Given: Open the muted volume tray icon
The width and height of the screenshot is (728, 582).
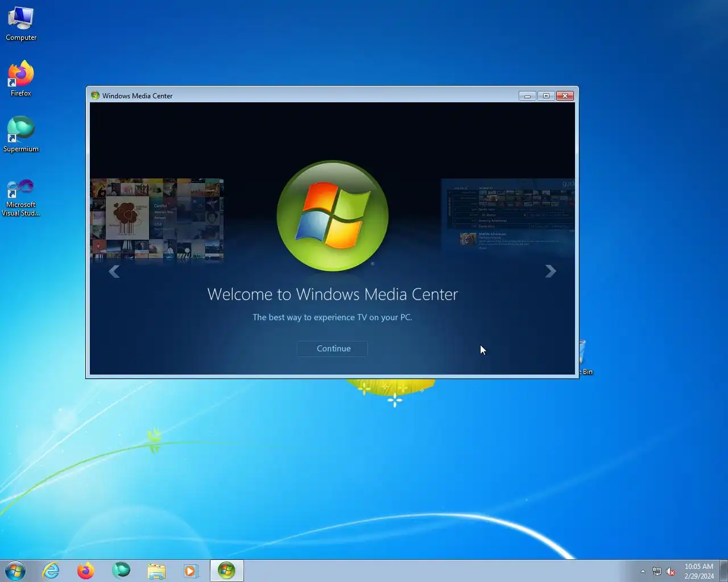Looking at the screenshot, I should point(671,571).
